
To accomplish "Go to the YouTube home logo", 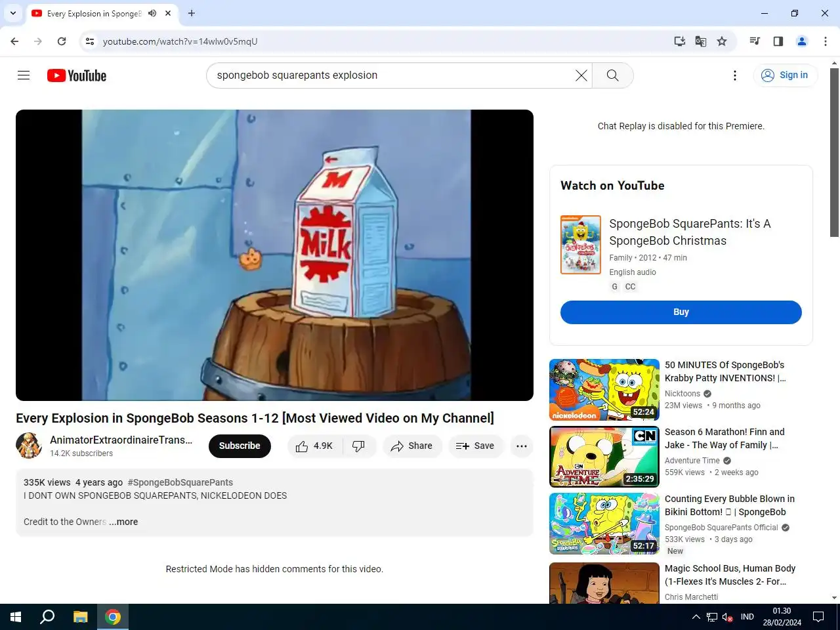I will (77, 75).
